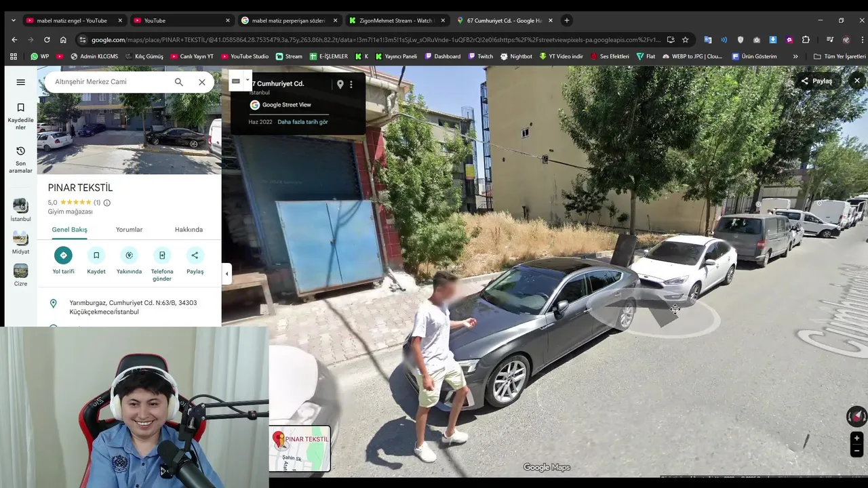This screenshot has width=868, height=488.
Task: Click the location pin in Street View card
Action: pos(340,85)
